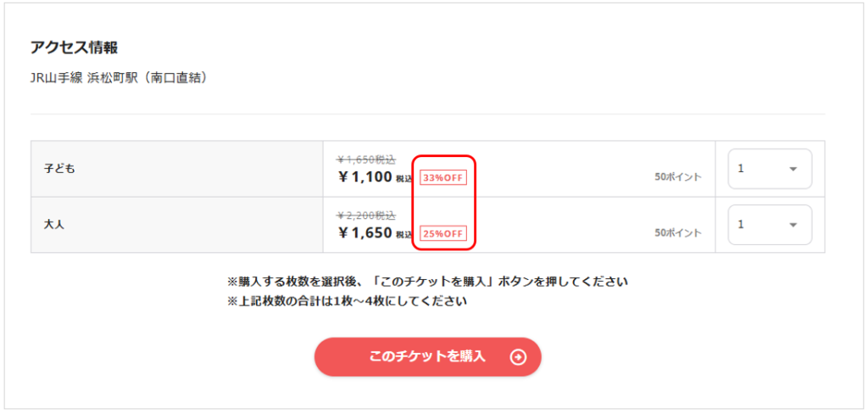Open the 子ども ticket quantity dropdown
Screen dimensions: 868x414
point(770,169)
